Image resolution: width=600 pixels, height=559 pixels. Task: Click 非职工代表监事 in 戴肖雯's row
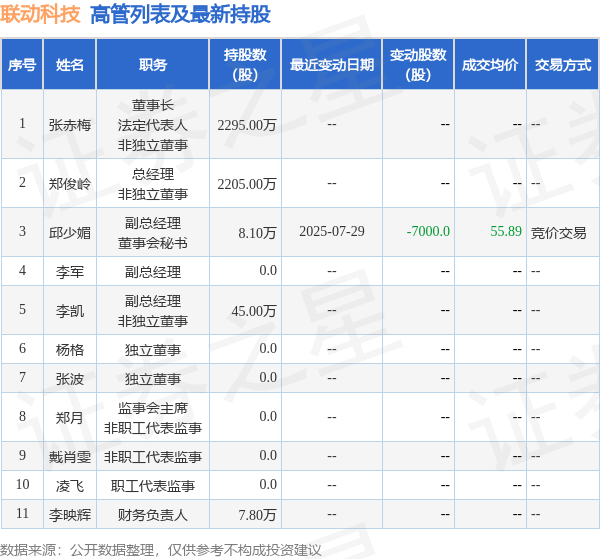153,457
